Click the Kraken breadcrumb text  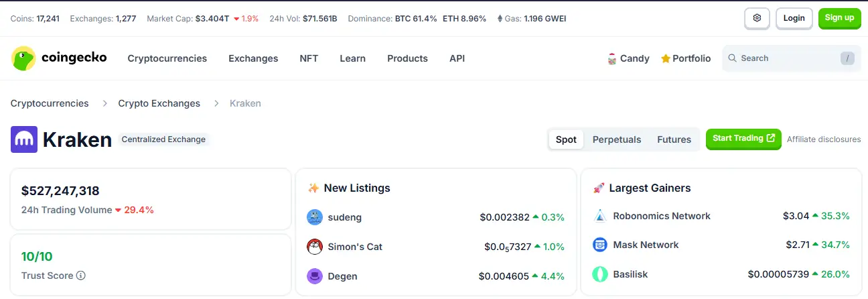[245, 103]
